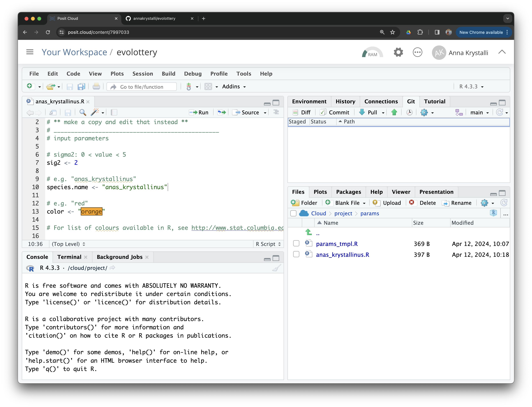Click the Git Commit button
Screen dimensions: 532x407
334,112
